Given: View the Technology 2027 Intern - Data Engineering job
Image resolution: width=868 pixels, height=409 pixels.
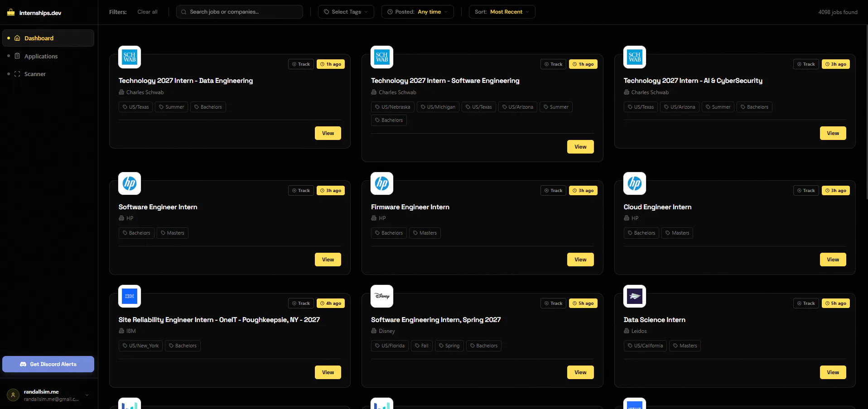Looking at the screenshot, I should point(328,133).
